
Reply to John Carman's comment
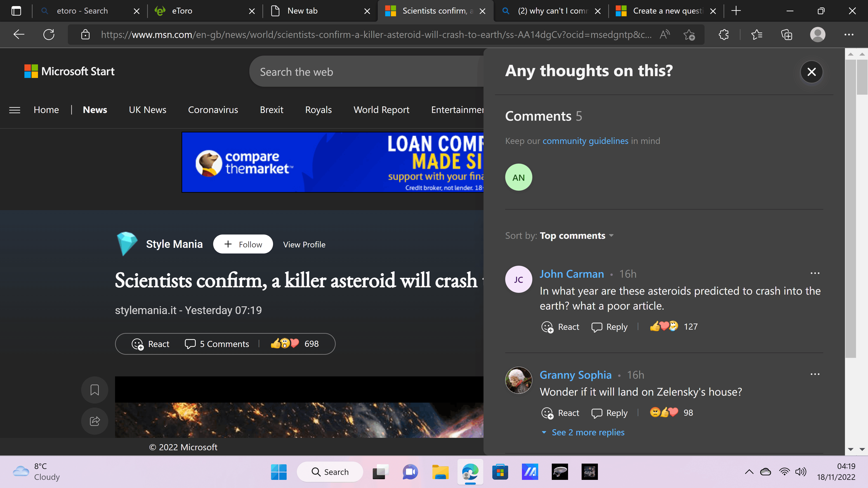(x=610, y=327)
